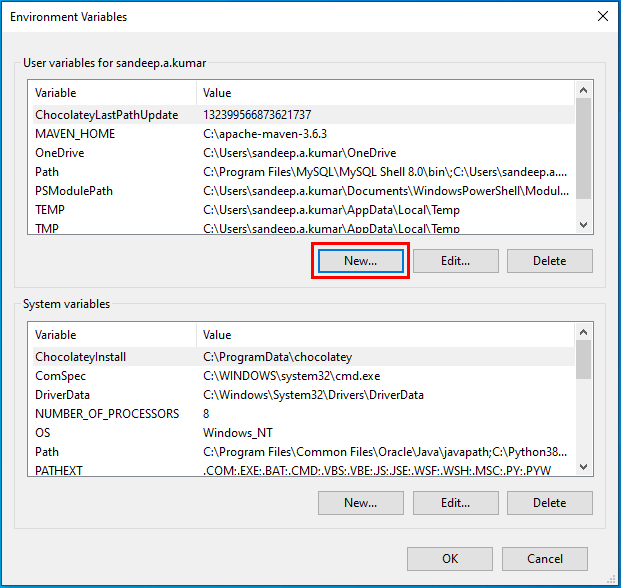Screen dimensions: 621x588
Task: Select the MAVEN_HOME user variable
Action: point(303,134)
